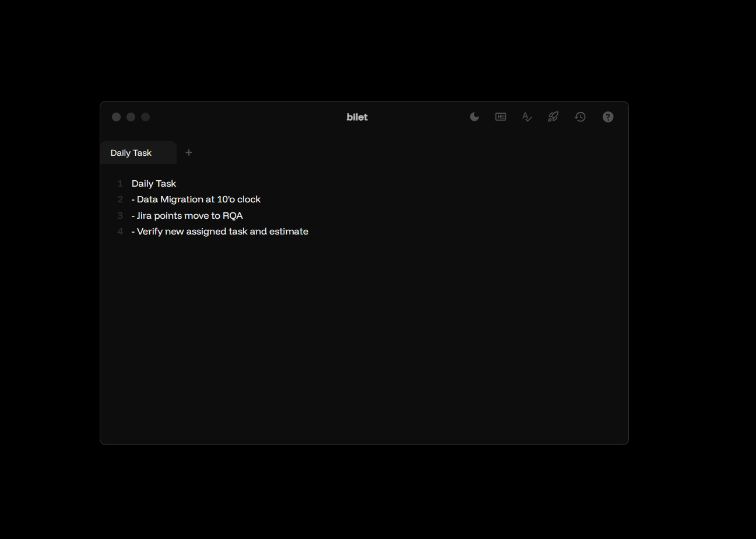Viewport: 756px width, 539px height.
Task: Open version history via the clock icon
Action: click(x=580, y=117)
